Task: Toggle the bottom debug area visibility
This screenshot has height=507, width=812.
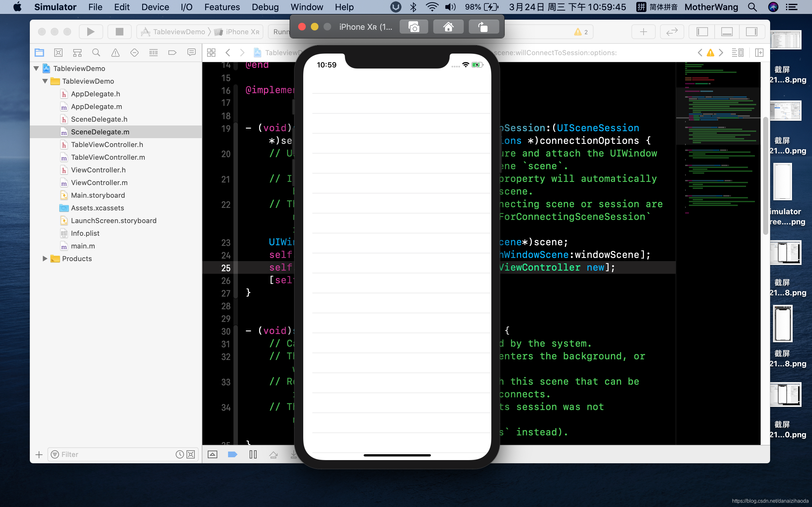Action: [727, 32]
